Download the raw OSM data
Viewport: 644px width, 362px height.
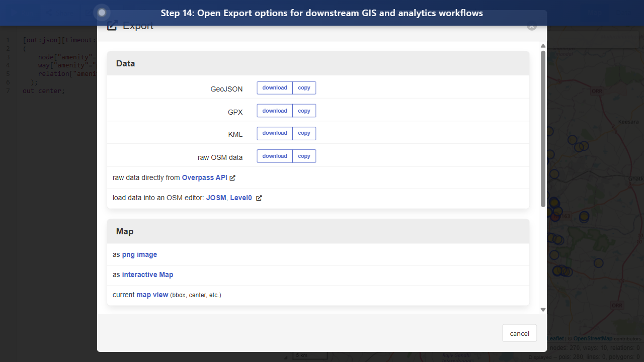pos(275,156)
